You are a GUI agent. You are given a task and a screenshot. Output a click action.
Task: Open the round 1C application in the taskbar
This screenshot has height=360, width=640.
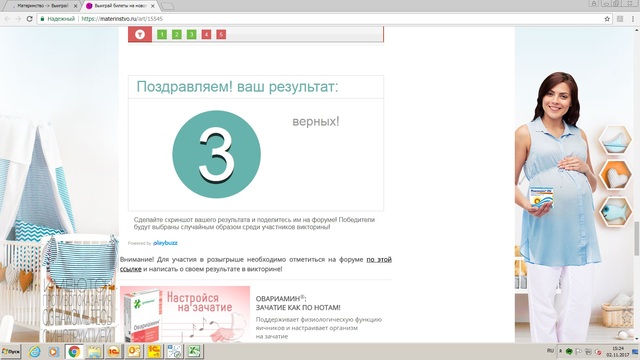pos(114,351)
